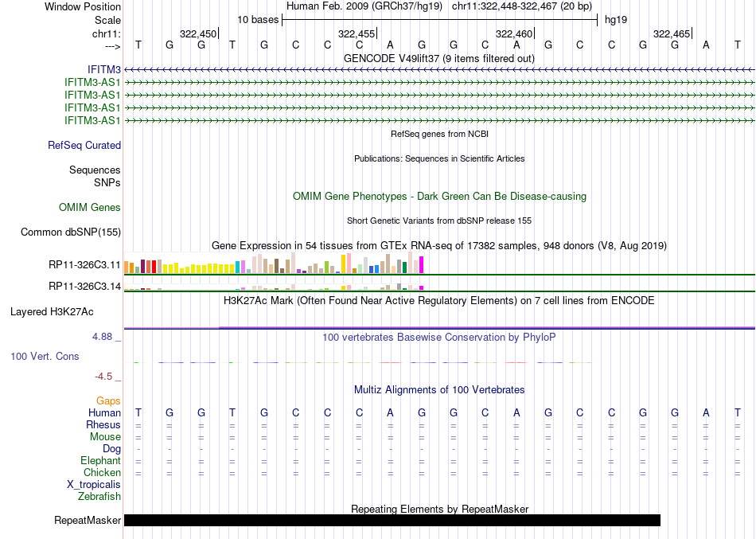Image resolution: width=756 pixels, height=539 pixels.
Task: Click Multiz Alignments of 100 Vertebrates title
Action: pos(439,389)
